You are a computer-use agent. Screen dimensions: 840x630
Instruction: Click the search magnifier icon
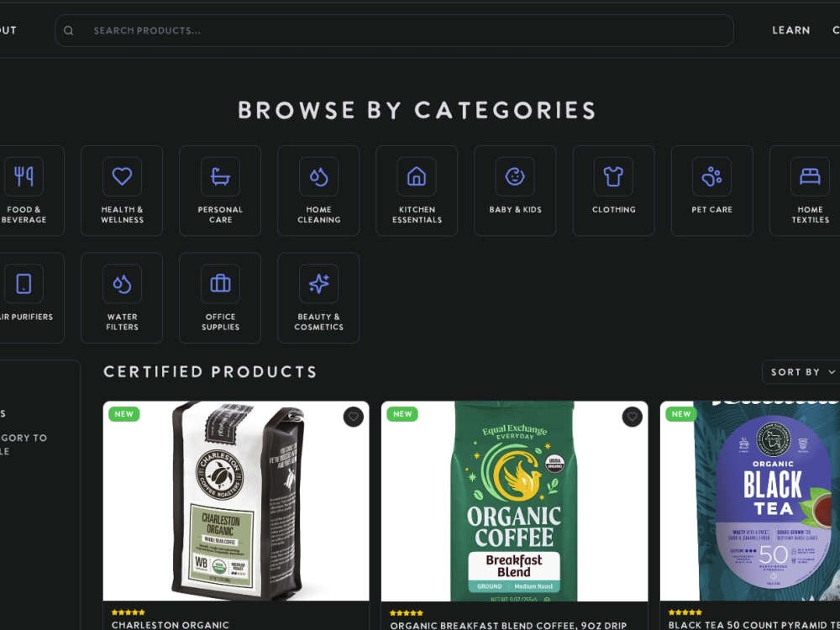point(69,30)
